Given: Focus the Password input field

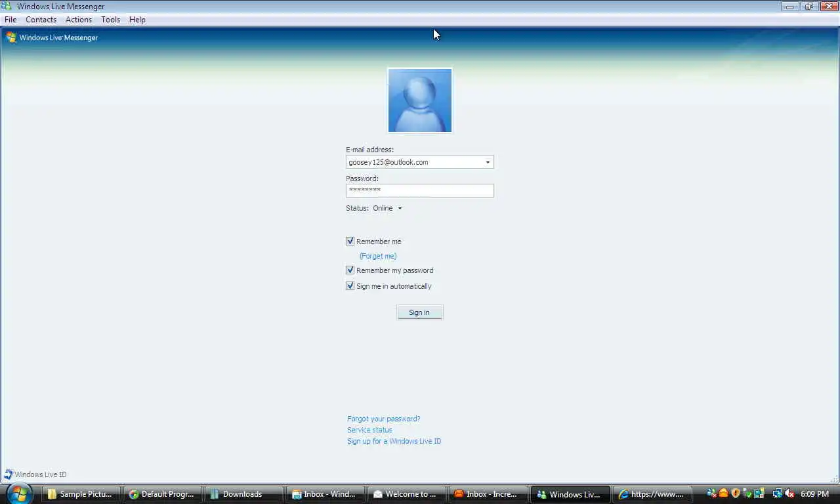Looking at the screenshot, I should click(420, 190).
